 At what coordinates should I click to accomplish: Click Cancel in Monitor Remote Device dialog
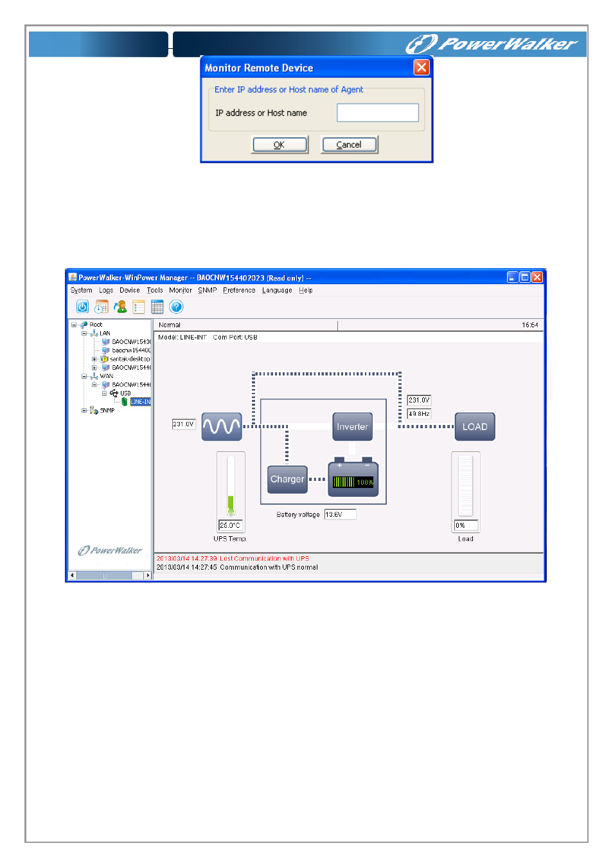[x=349, y=145]
